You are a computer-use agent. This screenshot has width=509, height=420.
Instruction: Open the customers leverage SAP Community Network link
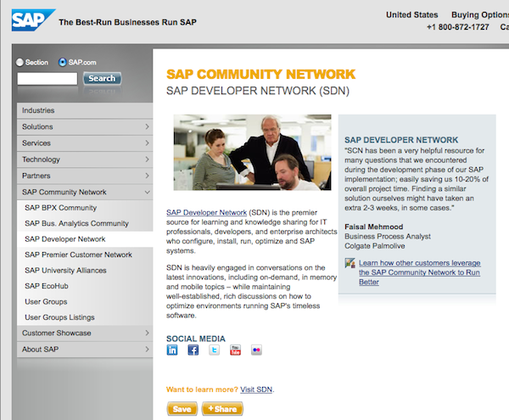[x=419, y=272]
